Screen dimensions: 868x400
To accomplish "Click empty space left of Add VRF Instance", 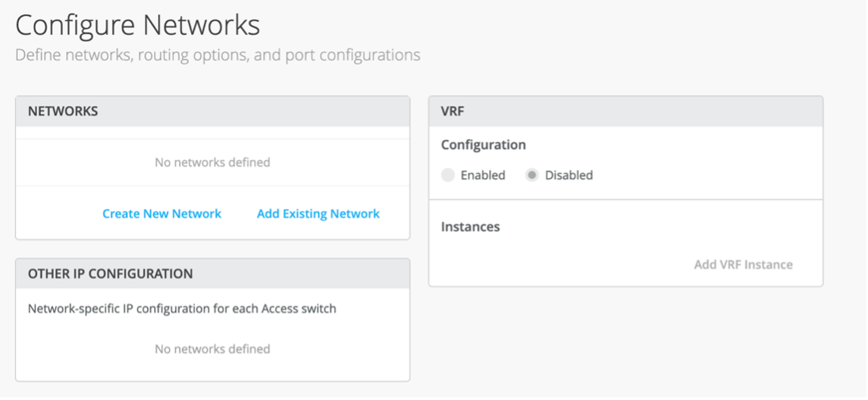I will [x=561, y=264].
